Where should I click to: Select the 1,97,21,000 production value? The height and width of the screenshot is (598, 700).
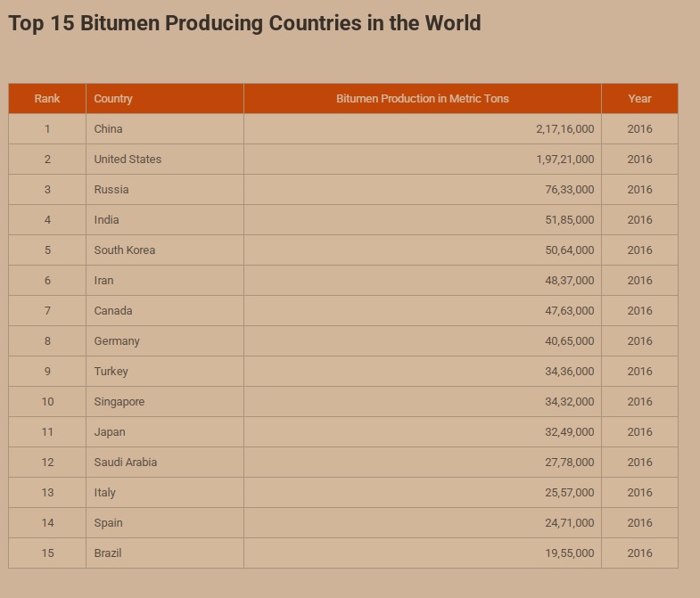(x=564, y=160)
